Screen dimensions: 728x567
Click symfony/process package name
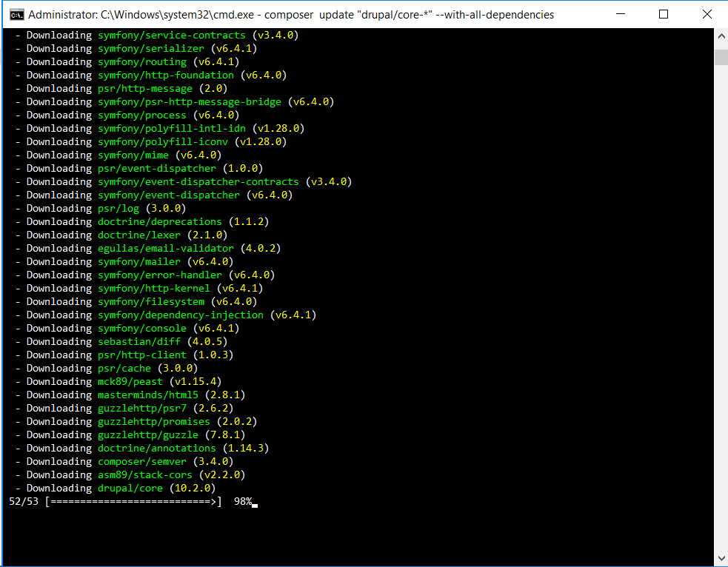pyautogui.click(x=142, y=115)
